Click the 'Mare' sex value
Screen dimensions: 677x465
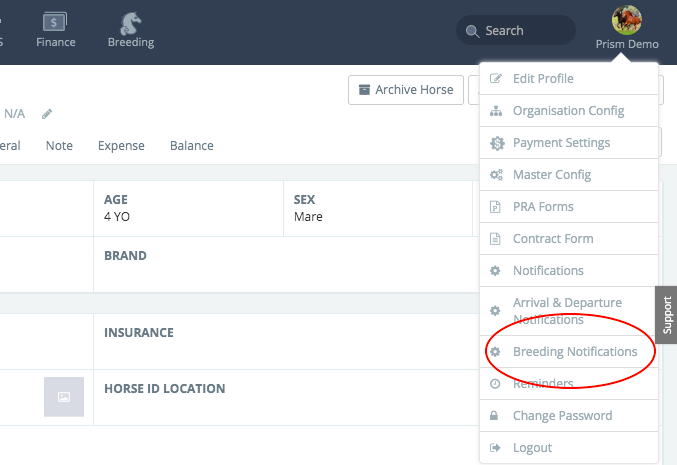(x=308, y=216)
